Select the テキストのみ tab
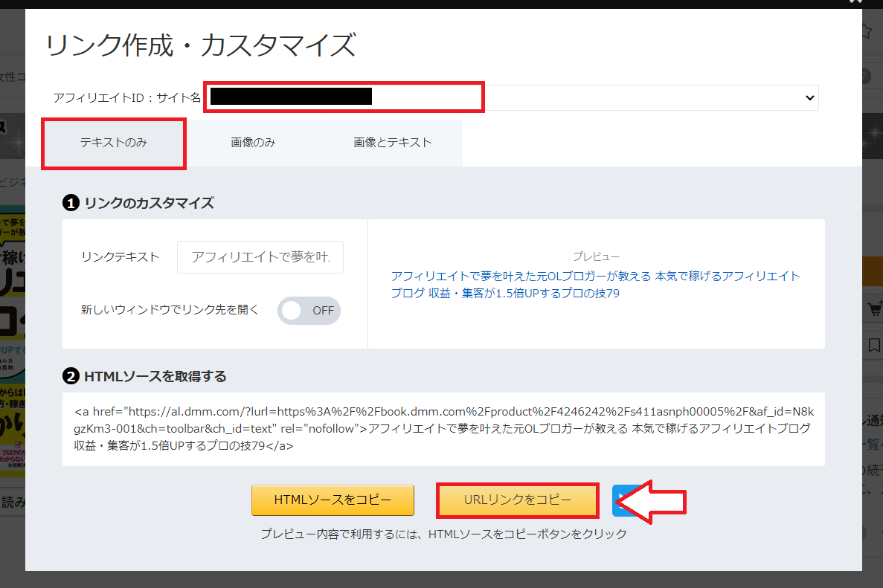The height and width of the screenshot is (588, 883). 113,143
